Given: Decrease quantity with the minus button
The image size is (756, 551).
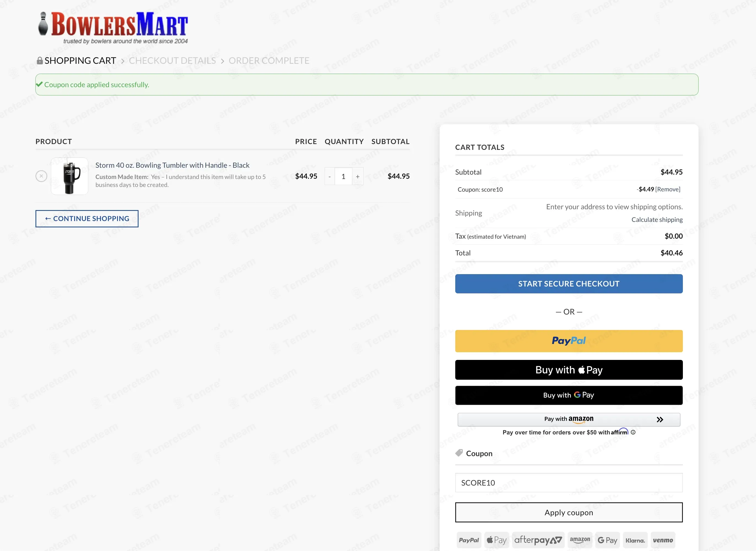Looking at the screenshot, I should 330,177.
